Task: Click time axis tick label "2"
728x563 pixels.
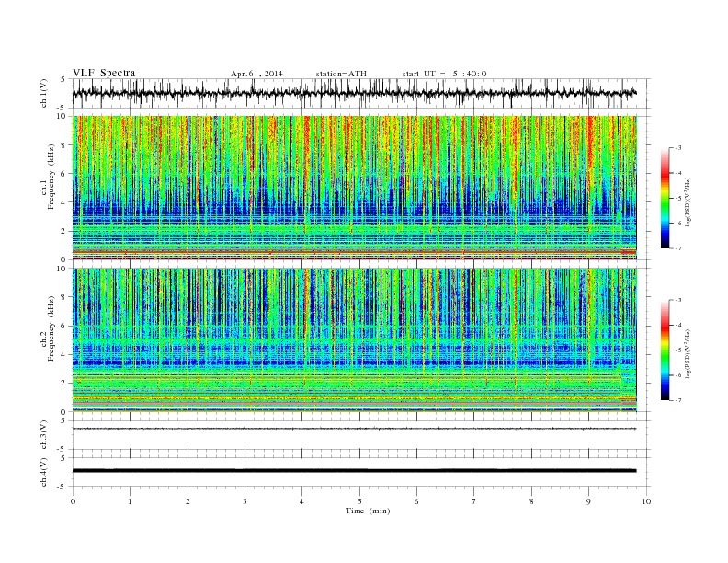Action: 188,501
